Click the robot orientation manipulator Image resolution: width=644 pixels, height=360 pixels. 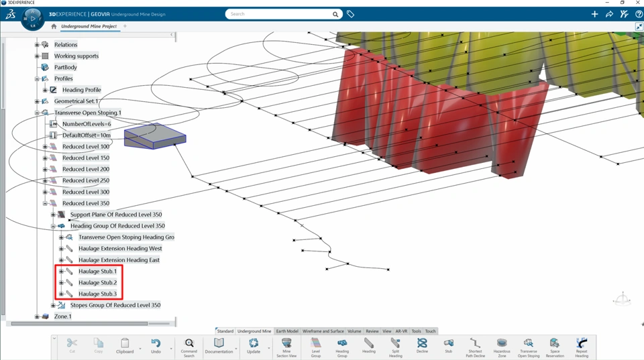623,299
